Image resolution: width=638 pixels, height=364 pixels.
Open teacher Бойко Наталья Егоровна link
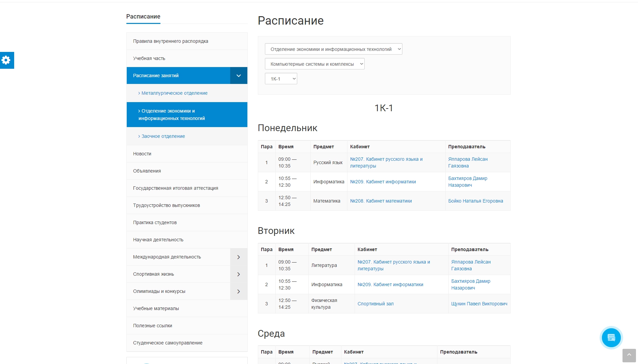point(475,201)
